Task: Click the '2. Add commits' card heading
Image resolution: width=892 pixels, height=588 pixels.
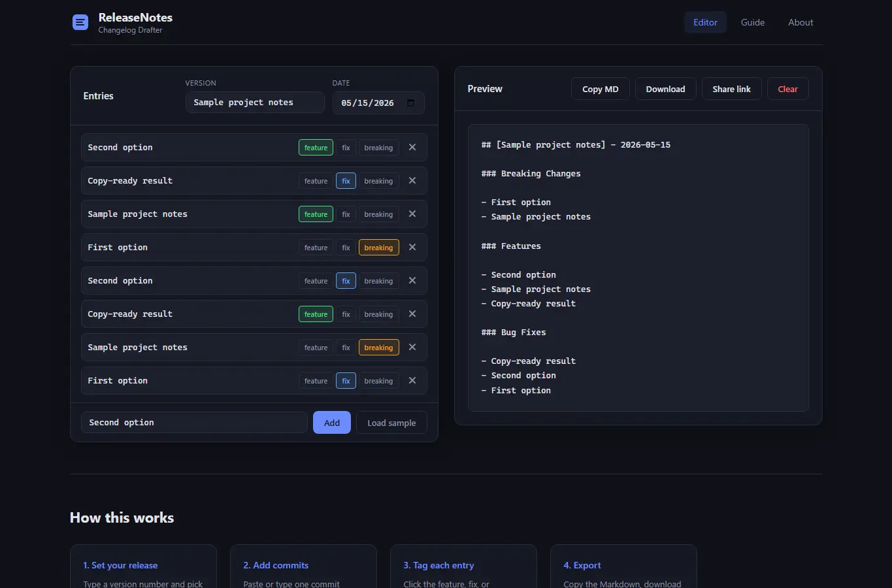Action: coord(276,565)
